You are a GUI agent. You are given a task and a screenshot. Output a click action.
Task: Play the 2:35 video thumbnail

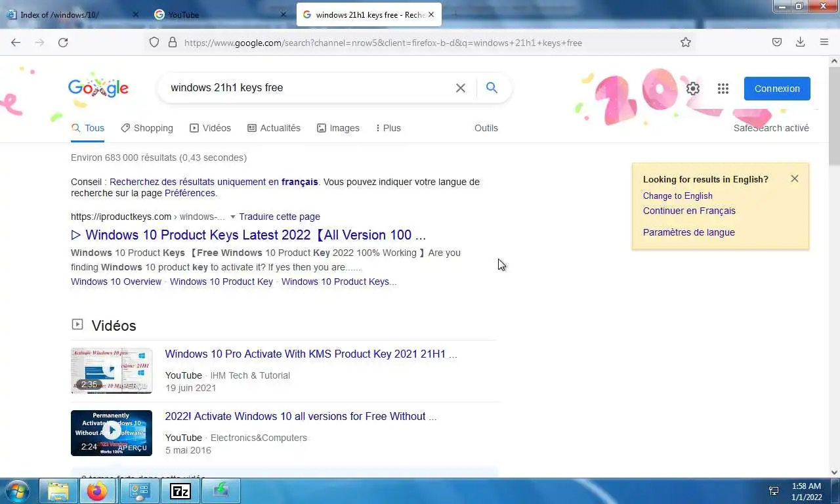coord(112,371)
